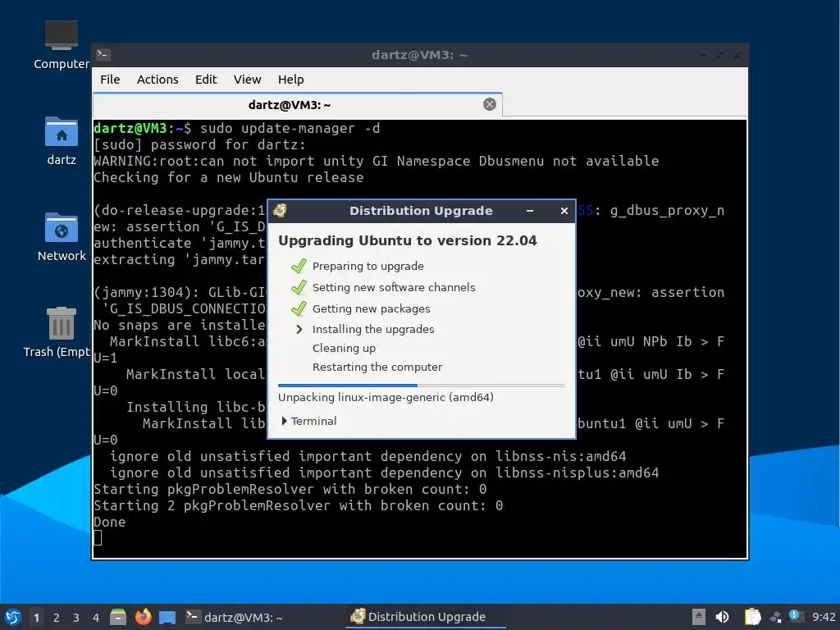The image size is (840, 630).
Task: Click the Cleaning up step text
Action: [344, 348]
